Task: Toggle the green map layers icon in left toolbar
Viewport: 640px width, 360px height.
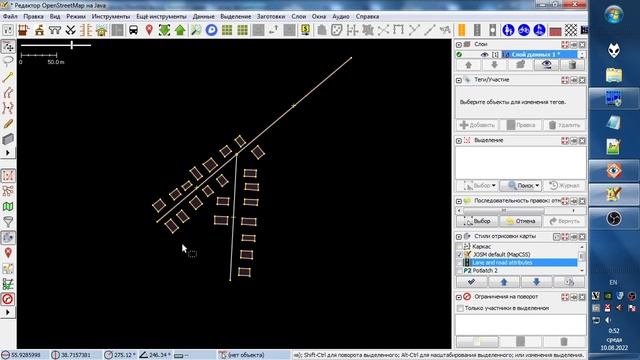Action: [x=8, y=207]
